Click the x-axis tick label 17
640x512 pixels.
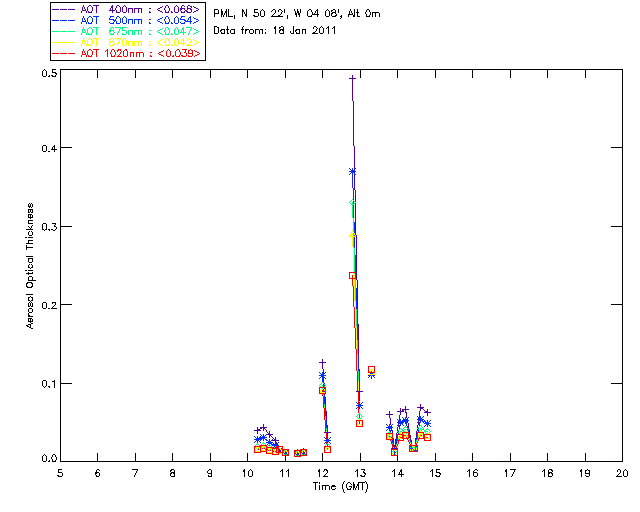tap(510, 474)
